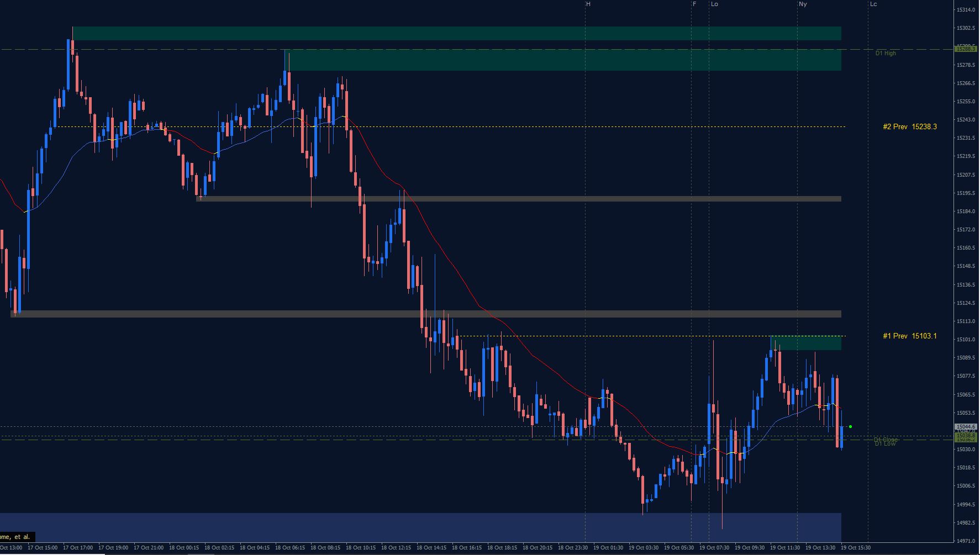Click the '17 Oct 21:00' time axis label
The width and height of the screenshot is (980, 555).
149,548
